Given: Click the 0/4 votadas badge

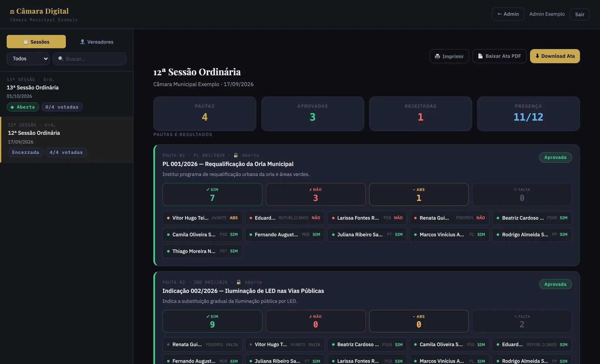Looking at the screenshot, I should coord(62,107).
